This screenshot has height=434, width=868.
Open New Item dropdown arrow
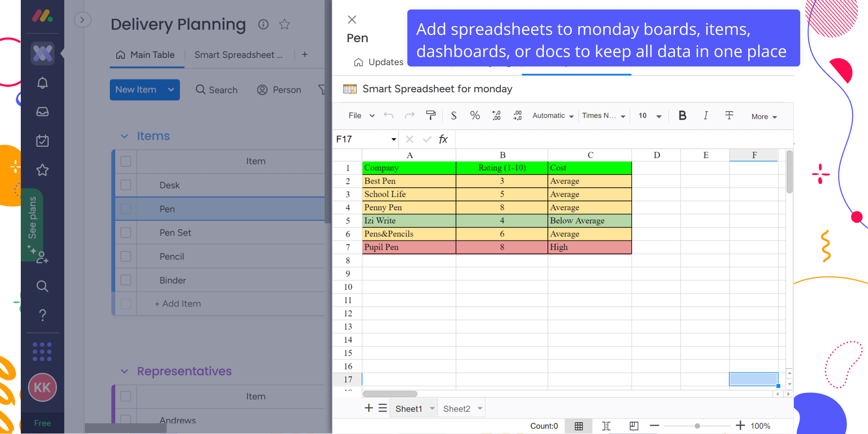click(x=171, y=90)
